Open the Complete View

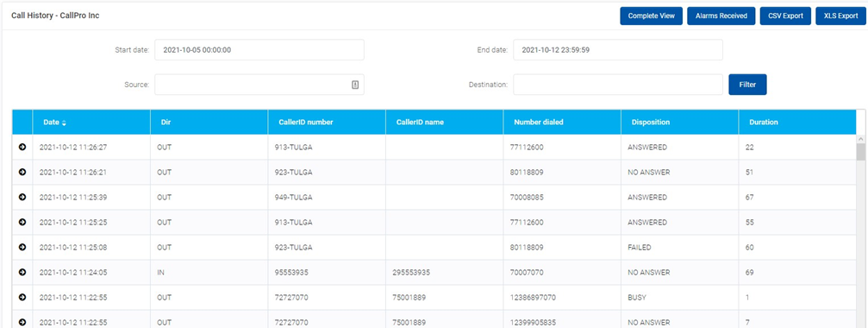[x=652, y=16]
